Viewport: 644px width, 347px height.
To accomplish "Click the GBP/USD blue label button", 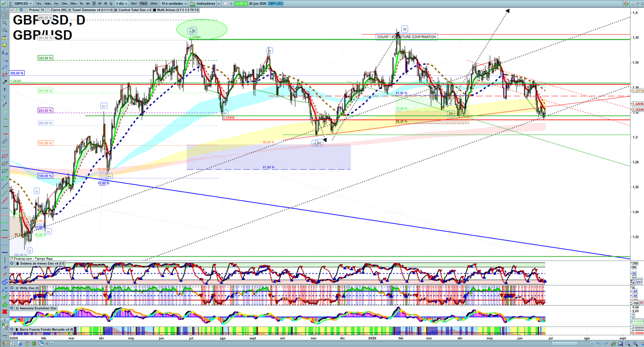I will tap(276, 4).
